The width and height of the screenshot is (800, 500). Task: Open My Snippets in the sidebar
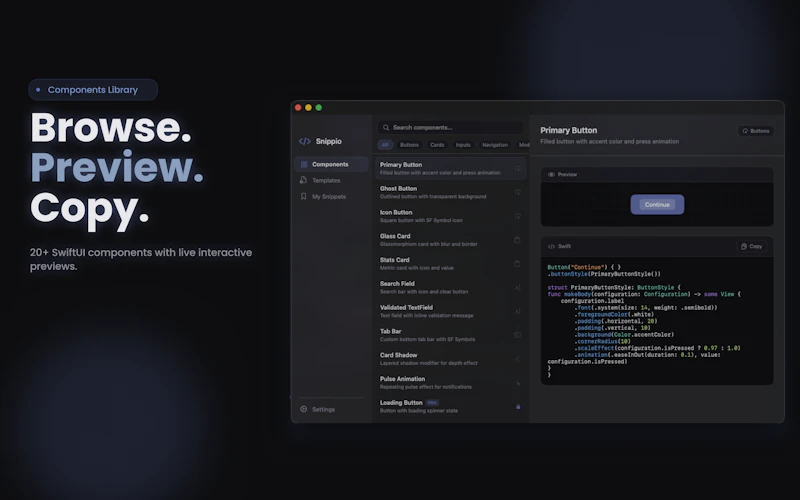331,196
